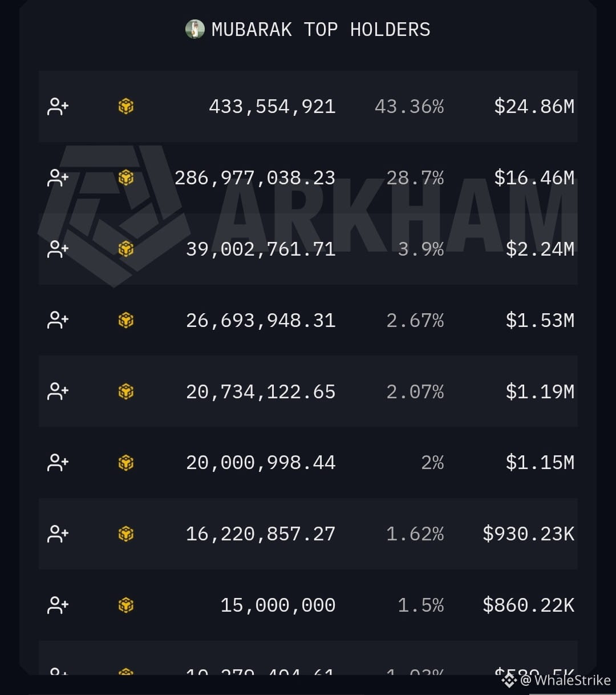Click add-entity icon in 16,220,857.27 row
Viewport: 616px width, 695px height.
58,534
